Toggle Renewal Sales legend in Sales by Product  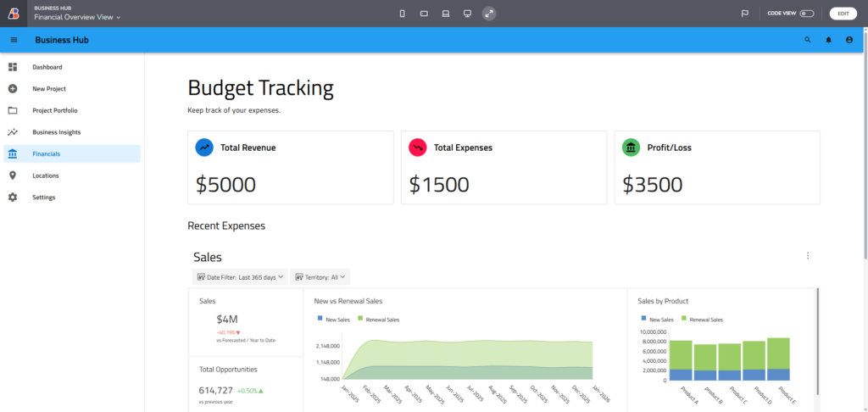coord(702,320)
